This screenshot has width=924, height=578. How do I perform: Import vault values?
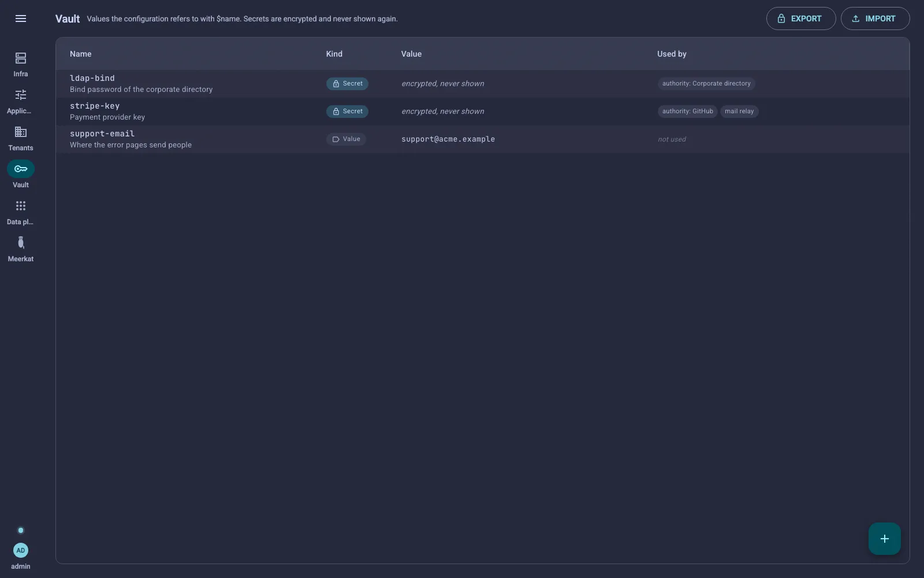[875, 18]
